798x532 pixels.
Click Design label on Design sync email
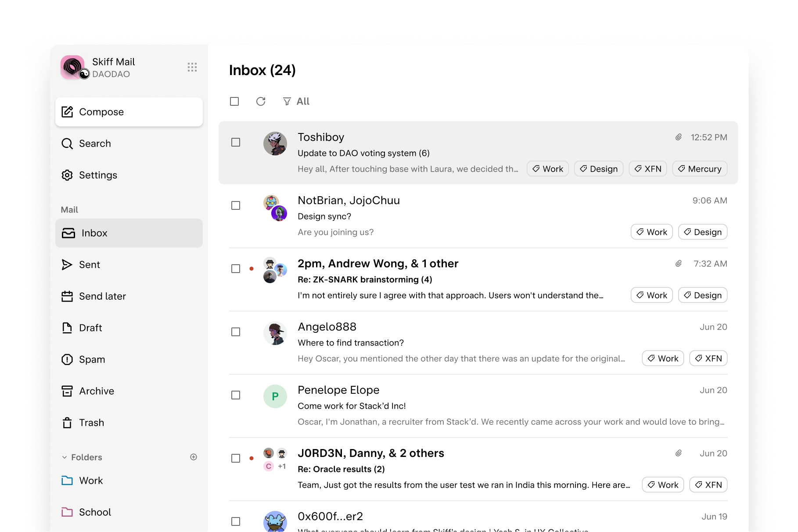pyautogui.click(x=703, y=232)
